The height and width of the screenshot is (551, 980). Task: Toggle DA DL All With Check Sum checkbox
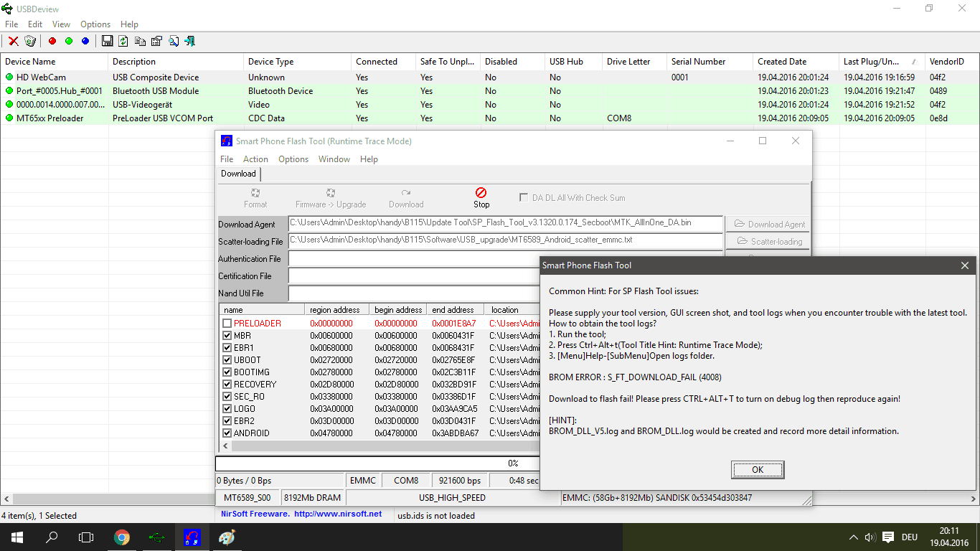pos(524,197)
